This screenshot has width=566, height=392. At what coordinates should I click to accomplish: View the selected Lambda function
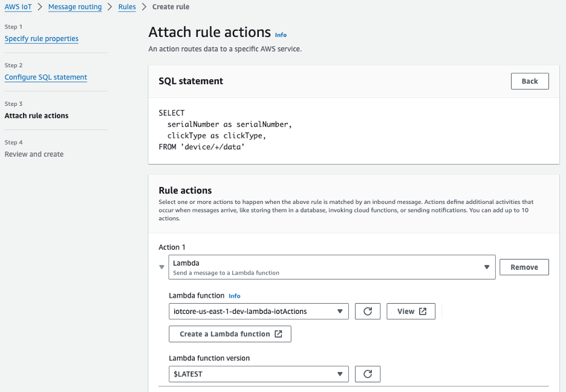(411, 311)
